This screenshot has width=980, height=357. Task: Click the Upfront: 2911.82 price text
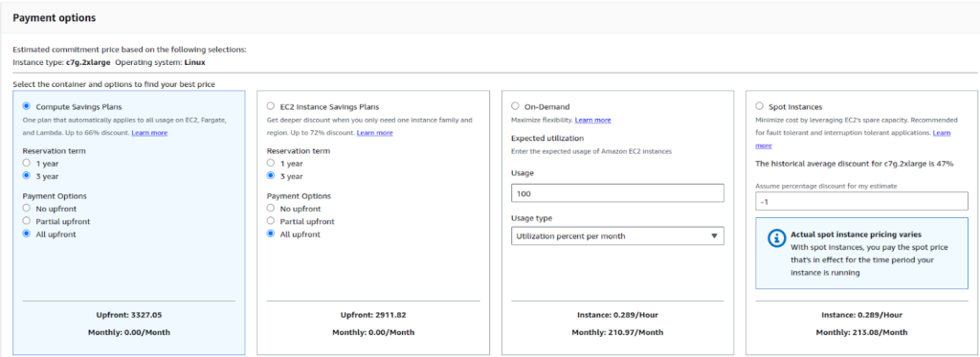point(372,315)
